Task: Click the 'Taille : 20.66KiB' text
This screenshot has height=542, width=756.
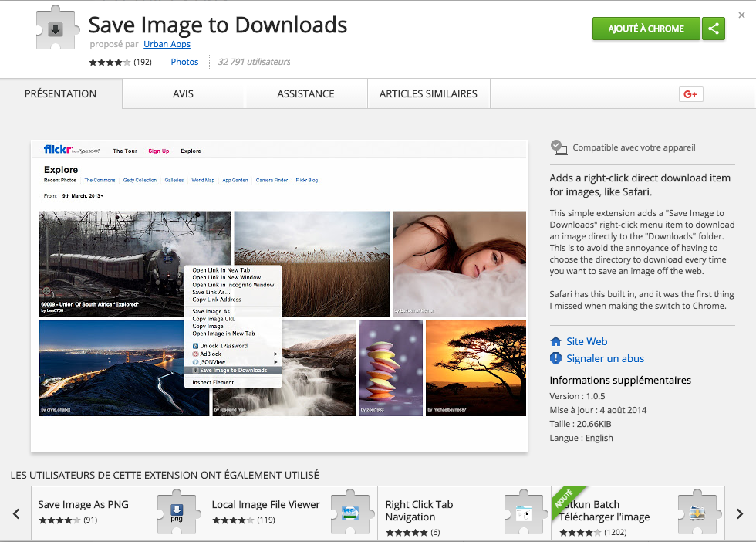Action: 580,424
